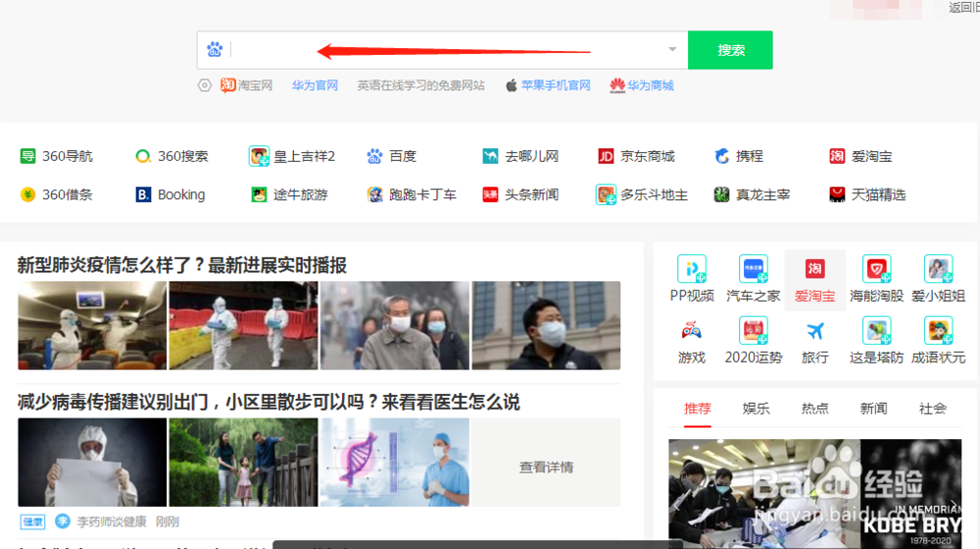Click the 健康 category tag

[x=32, y=522]
